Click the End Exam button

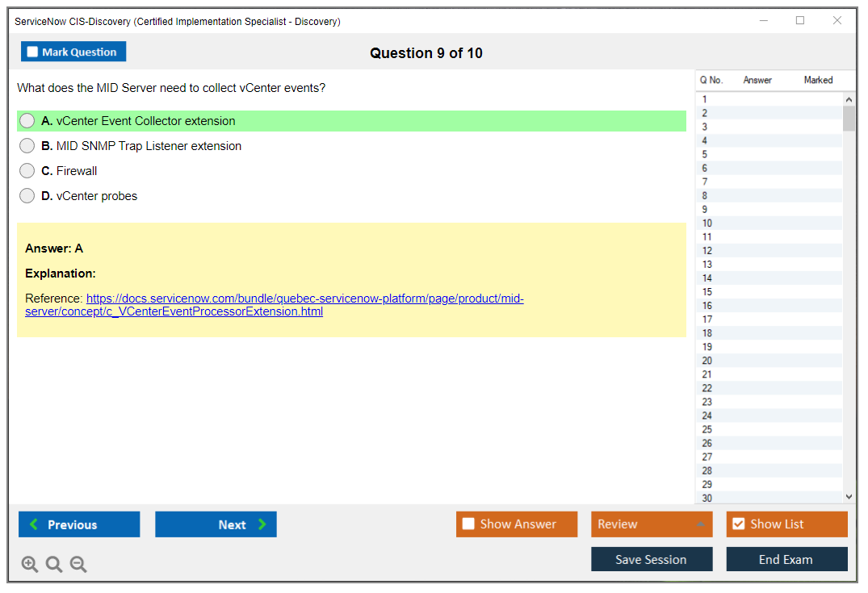[x=786, y=560]
